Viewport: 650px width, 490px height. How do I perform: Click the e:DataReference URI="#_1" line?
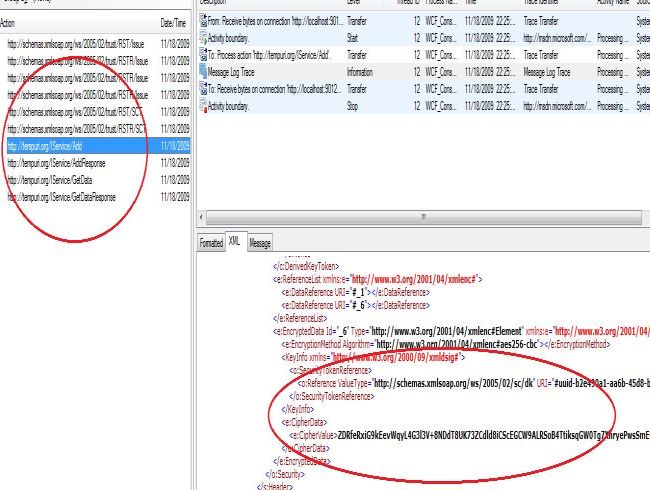coord(356,292)
